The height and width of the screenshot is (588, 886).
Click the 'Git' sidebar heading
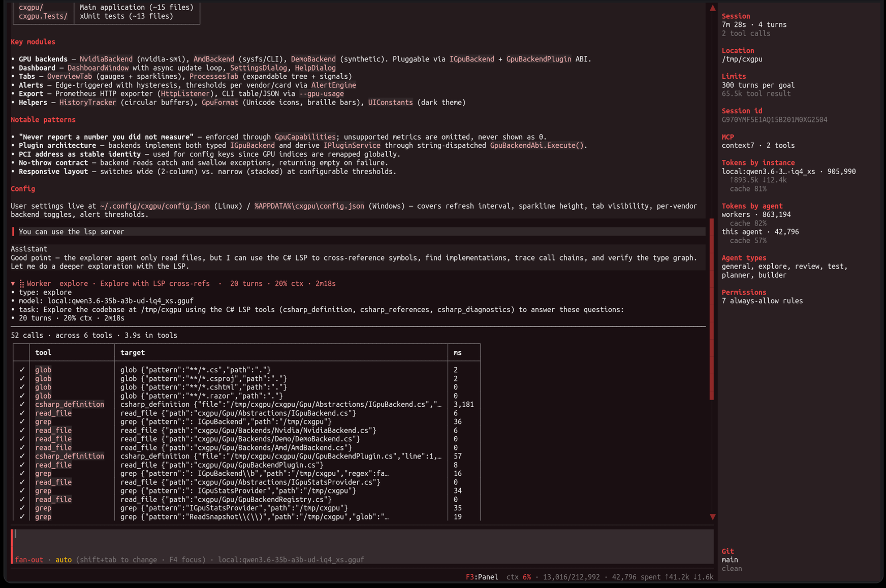click(x=727, y=551)
